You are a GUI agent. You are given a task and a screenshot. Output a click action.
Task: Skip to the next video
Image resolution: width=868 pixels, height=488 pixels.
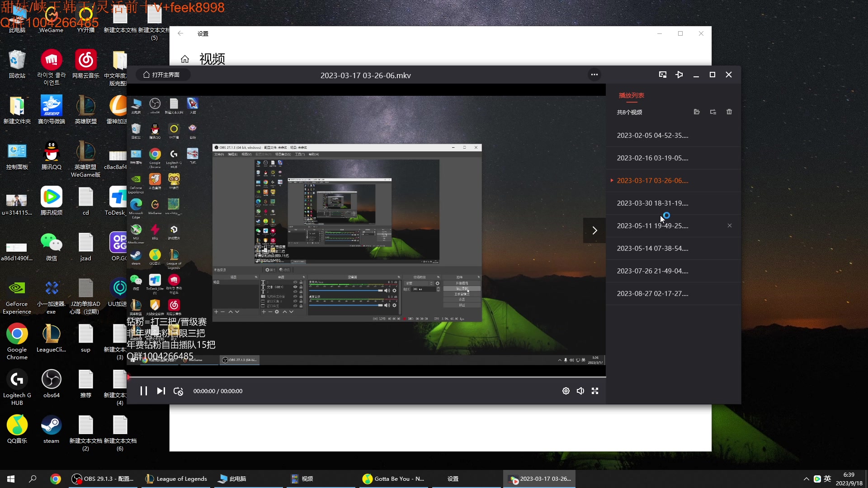161,391
